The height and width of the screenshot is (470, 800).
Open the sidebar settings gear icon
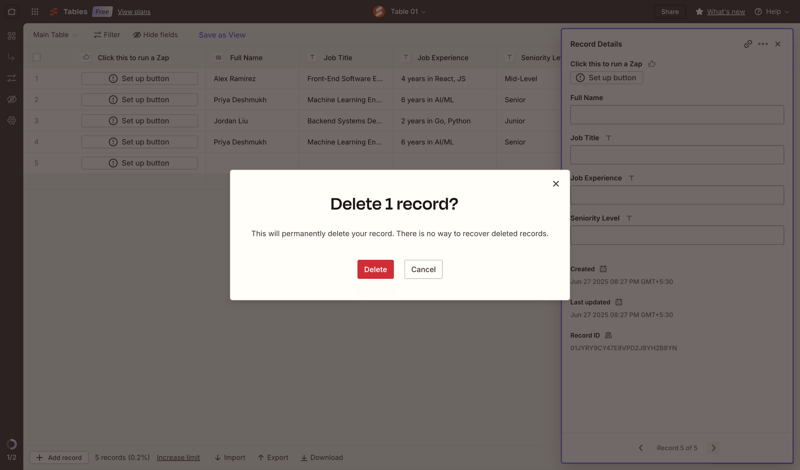[11, 120]
